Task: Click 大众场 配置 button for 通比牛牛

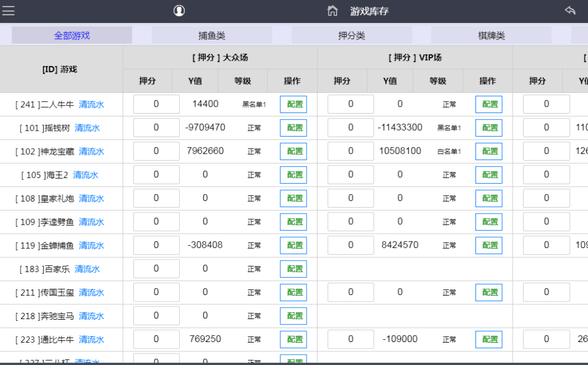Action: 293,340
